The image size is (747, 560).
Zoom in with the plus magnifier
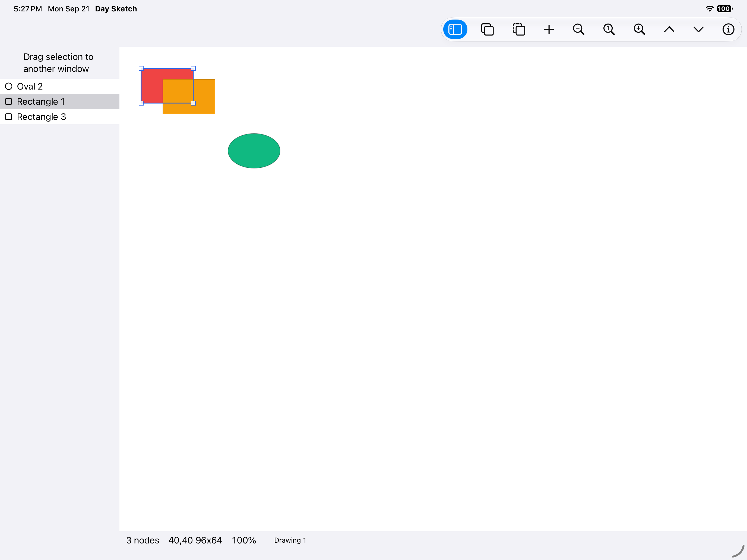click(x=639, y=29)
